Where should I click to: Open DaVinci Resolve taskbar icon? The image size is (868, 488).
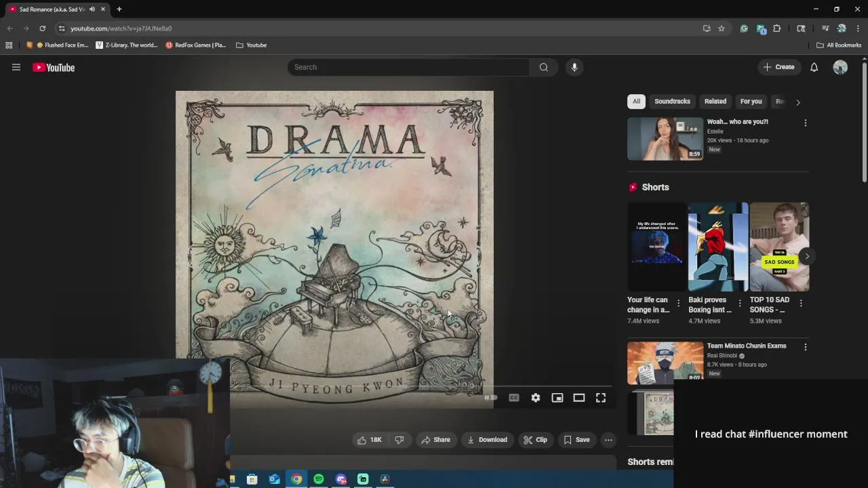click(x=385, y=479)
